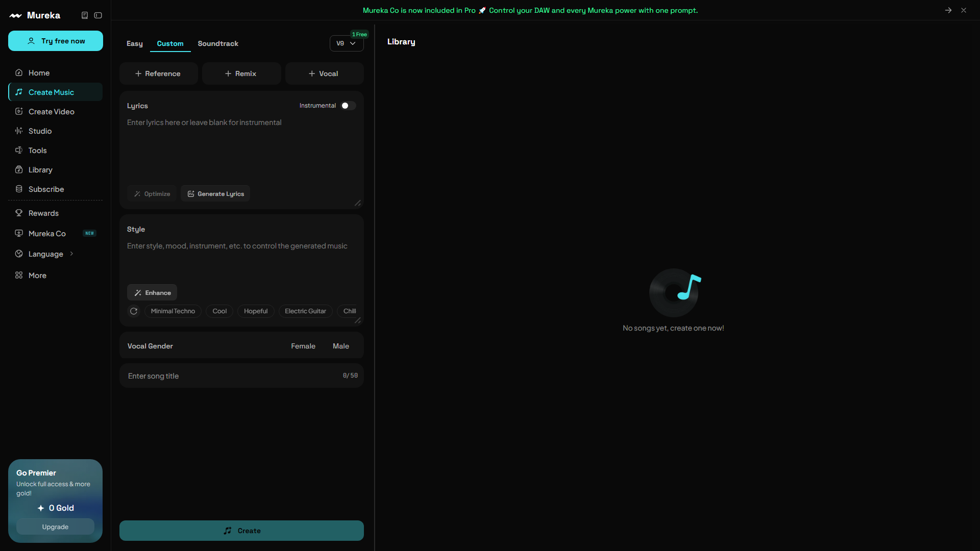Select the Cool style tag
This screenshot has height=551, width=980.
click(219, 311)
